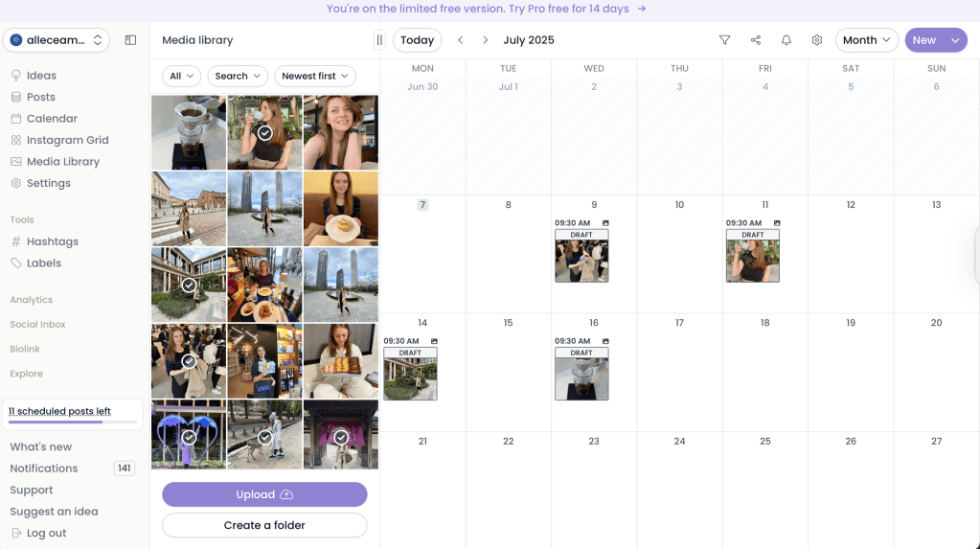Go to next month arrow
This screenshot has height=549, width=980.
click(x=485, y=40)
